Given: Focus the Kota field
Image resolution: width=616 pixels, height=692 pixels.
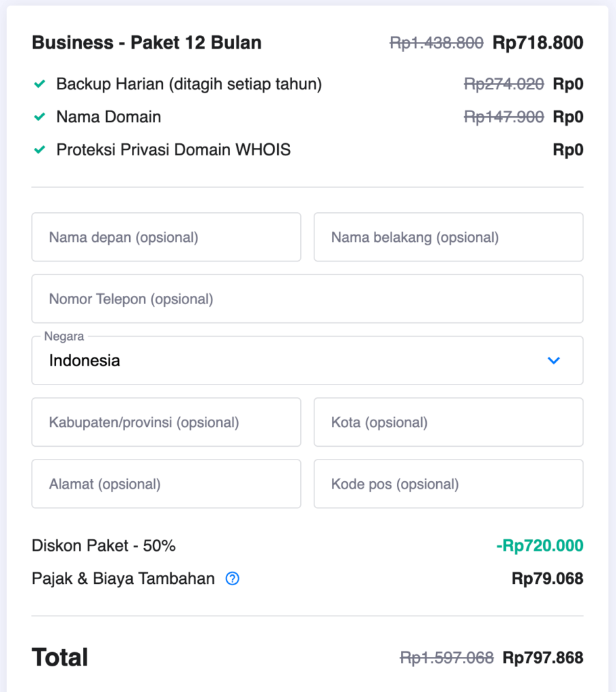Looking at the screenshot, I should point(448,422).
